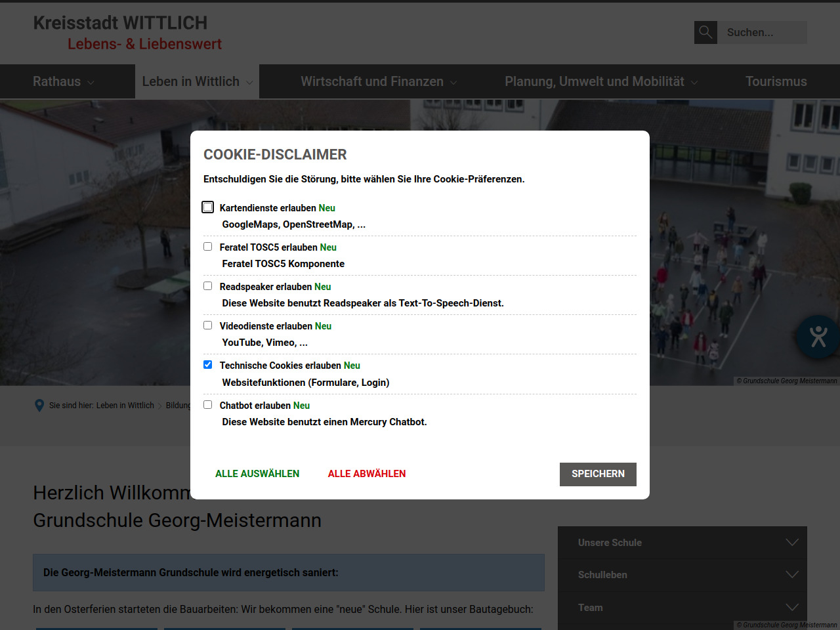This screenshot has width=840, height=630.
Task: Tick the Feratel TOSC5 erlauben checkbox
Action: coord(208,247)
